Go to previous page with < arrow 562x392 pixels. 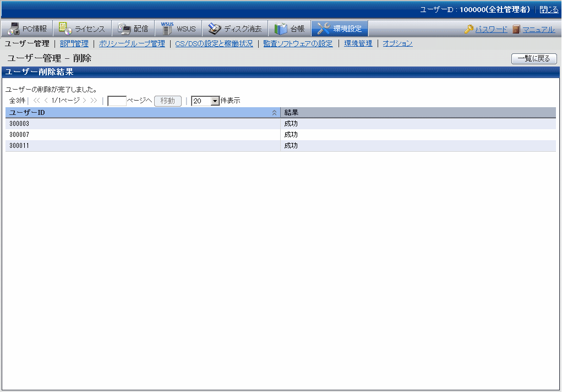click(x=46, y=101)
